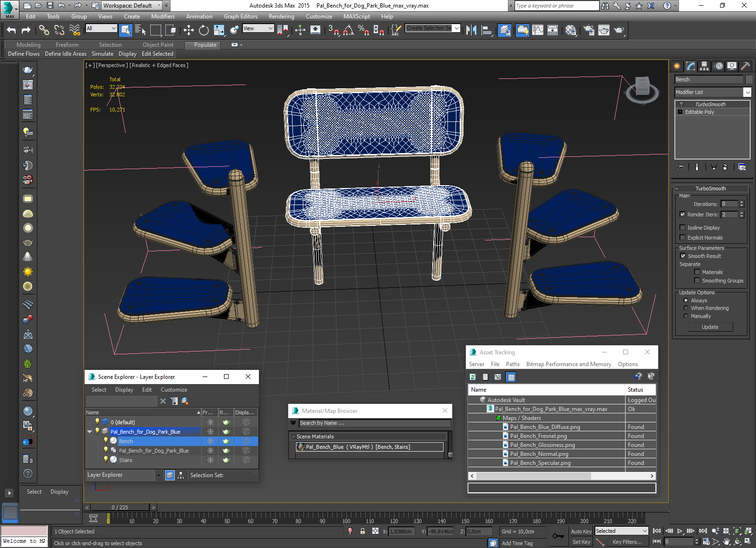756x548 pixels.
Task: Switch to the Modify command panel
Action: pyautogui.click(x=691, y=66)
